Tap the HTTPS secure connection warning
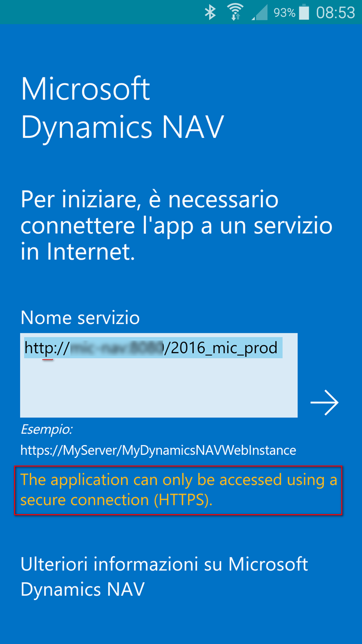The width and height of the screenshot is (362, 644). tap(178, 490)
